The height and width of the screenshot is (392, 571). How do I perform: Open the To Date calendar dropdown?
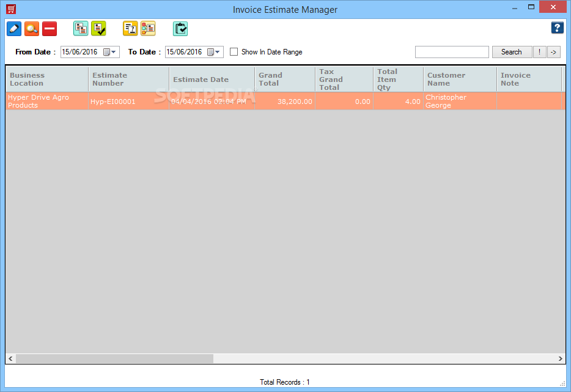214,52
